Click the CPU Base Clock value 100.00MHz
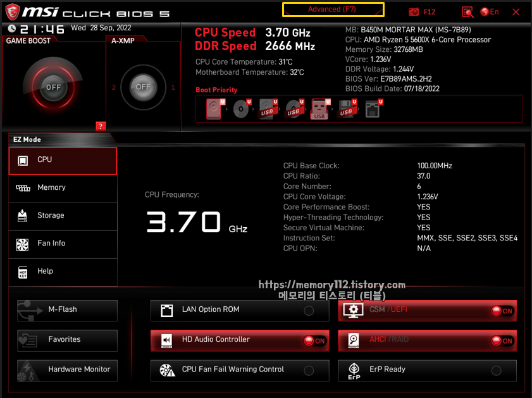 [435, 166]
